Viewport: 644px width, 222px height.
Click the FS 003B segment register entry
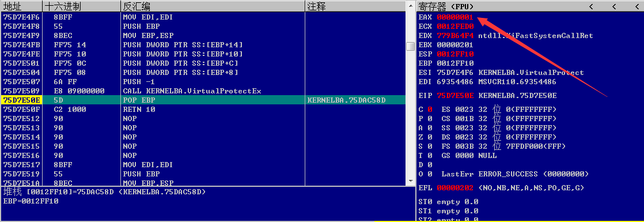[503, 146]
